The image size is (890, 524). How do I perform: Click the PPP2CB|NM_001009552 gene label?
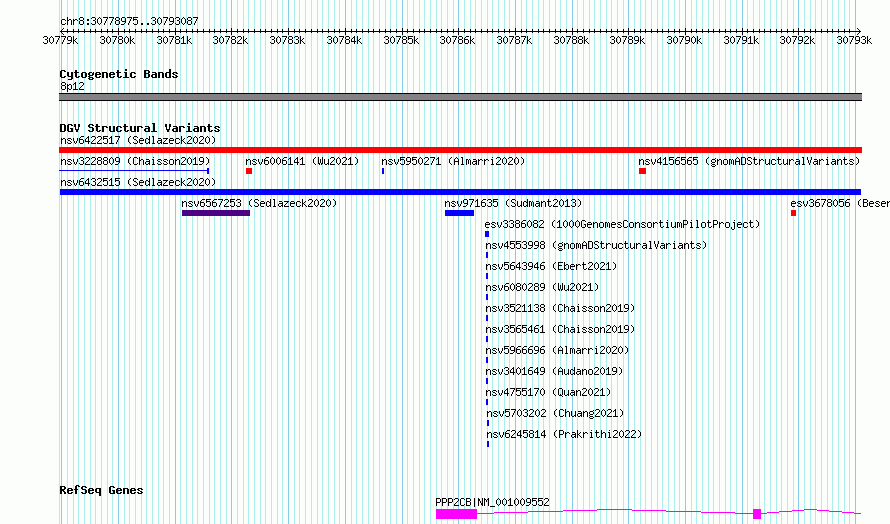click(x=492, y=502)
